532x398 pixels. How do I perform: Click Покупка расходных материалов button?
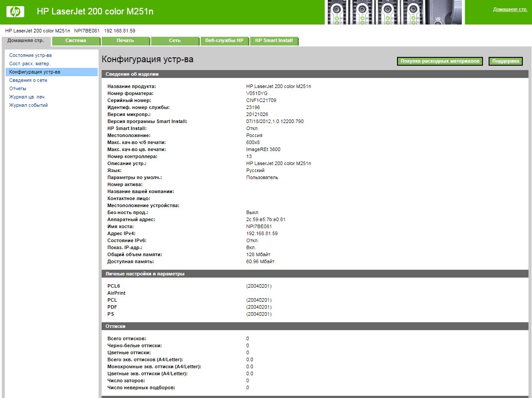pyautogui.click(x=440, y=61)
